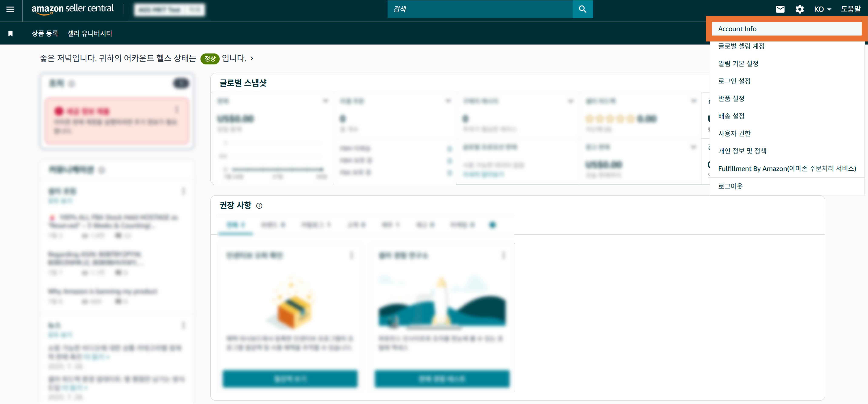Viewport: 868px width, 404px height.
Task: Select 글로벌 셀링 계정 menu item
Action: coord(741,46)
